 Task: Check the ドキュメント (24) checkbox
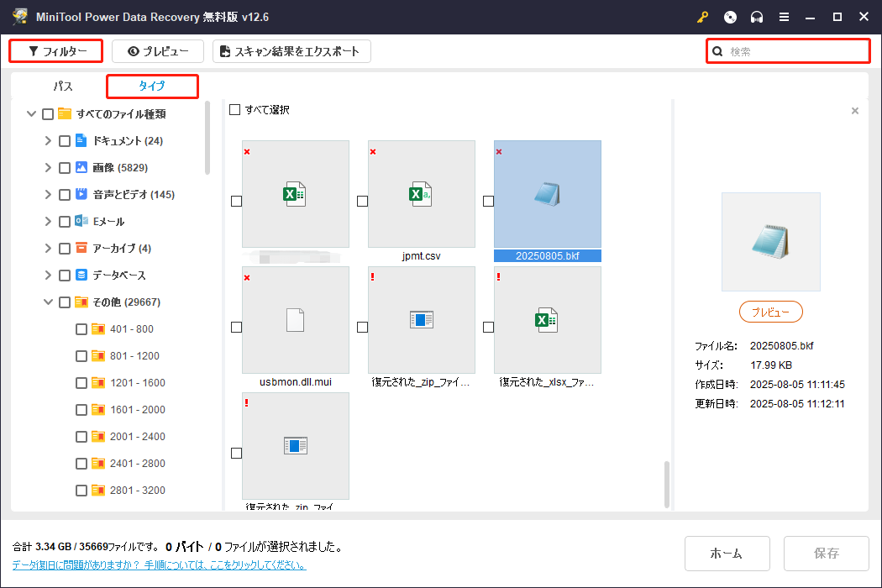(65, 140)
